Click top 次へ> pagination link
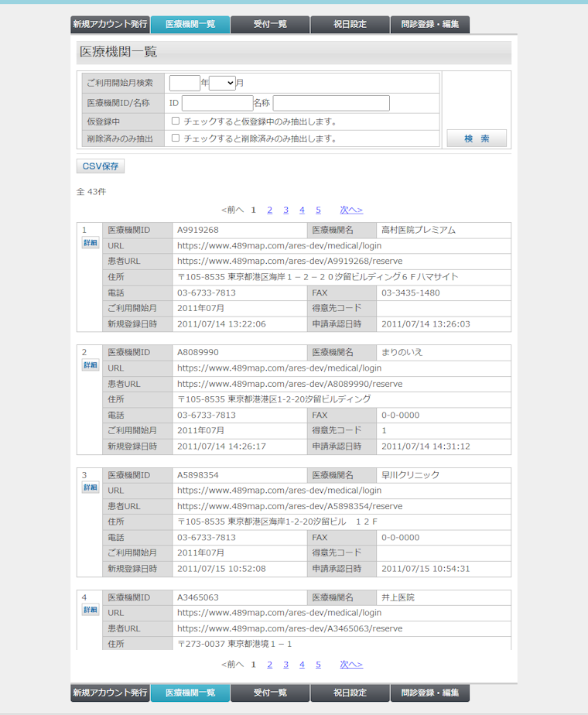 point(351,210)
